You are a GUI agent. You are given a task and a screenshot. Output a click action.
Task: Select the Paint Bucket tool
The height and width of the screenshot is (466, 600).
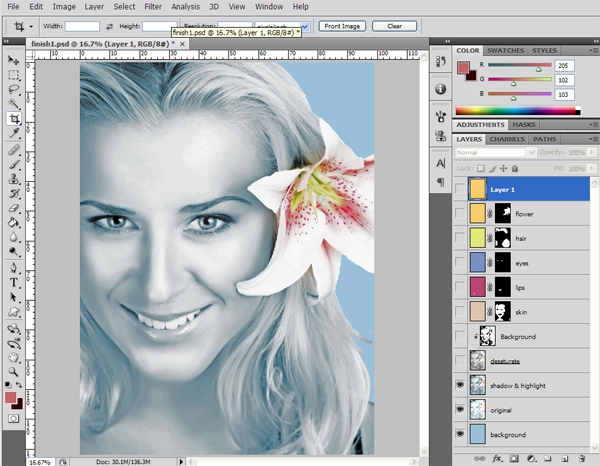(x=13, y=223)
